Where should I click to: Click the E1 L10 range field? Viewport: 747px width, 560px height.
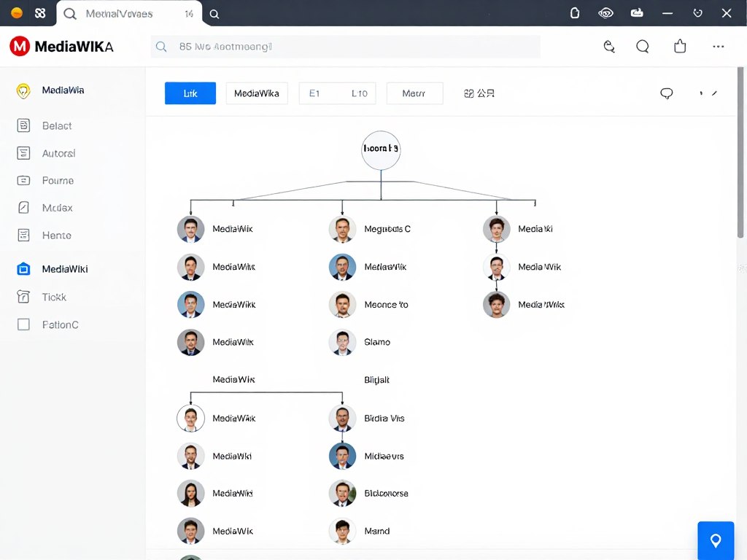[x=337, y=93]
